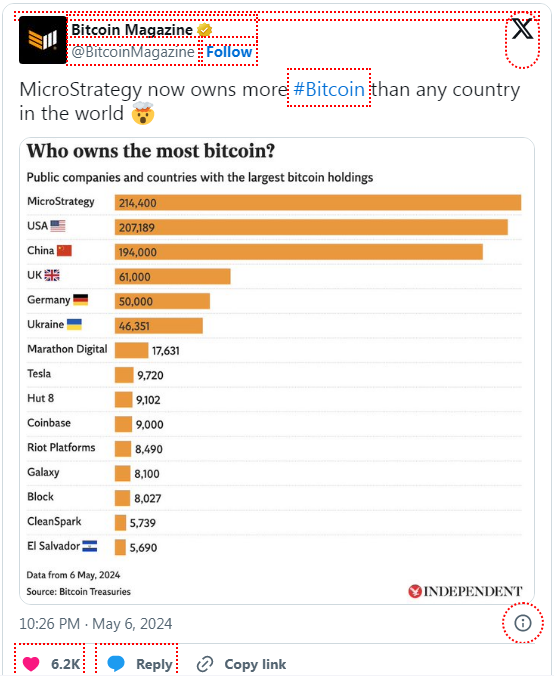This screenshot has height=676, width=554.
Task: Open the tweet info circle icon
Action: [x=523, y=623]
